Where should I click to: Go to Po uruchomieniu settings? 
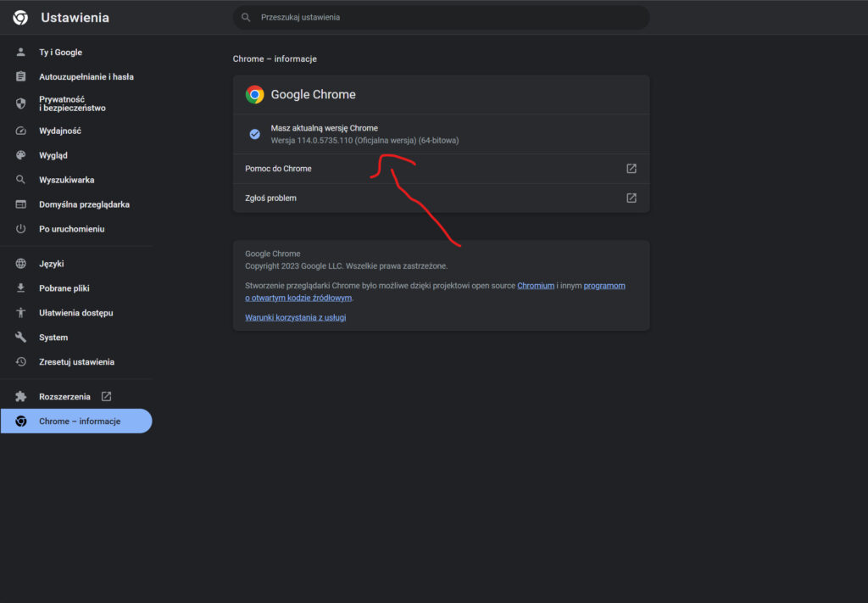click(76, 229)
